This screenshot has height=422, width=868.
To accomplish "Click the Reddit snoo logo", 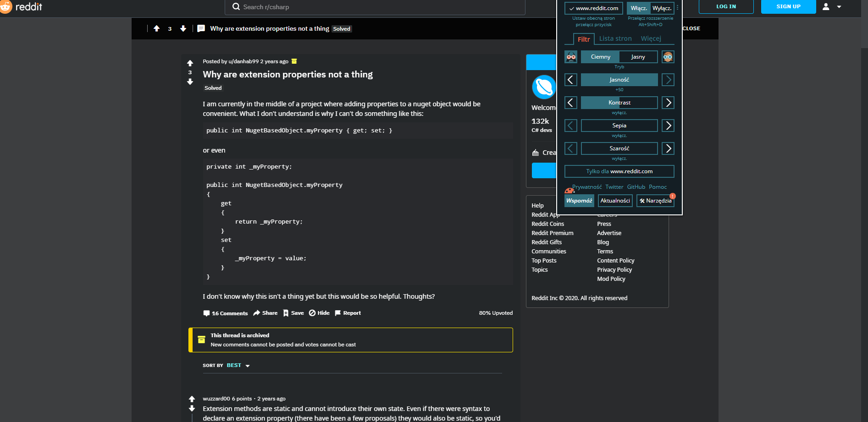I will [7, 7].
